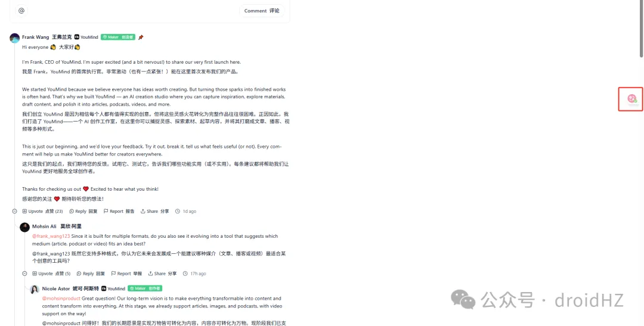Report 举报 Mohsin Ali's comment
Image resolution: width=644 pixels, height=326 pixels.
126,274
